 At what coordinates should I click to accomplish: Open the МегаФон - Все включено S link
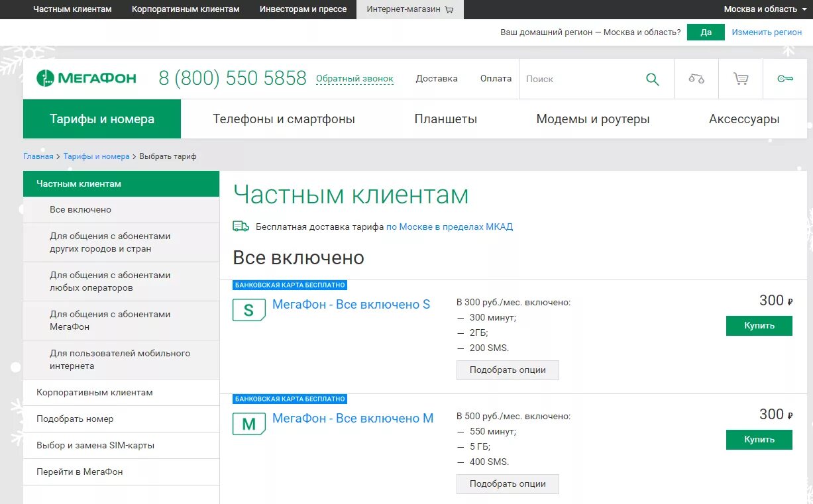point(351,305)
